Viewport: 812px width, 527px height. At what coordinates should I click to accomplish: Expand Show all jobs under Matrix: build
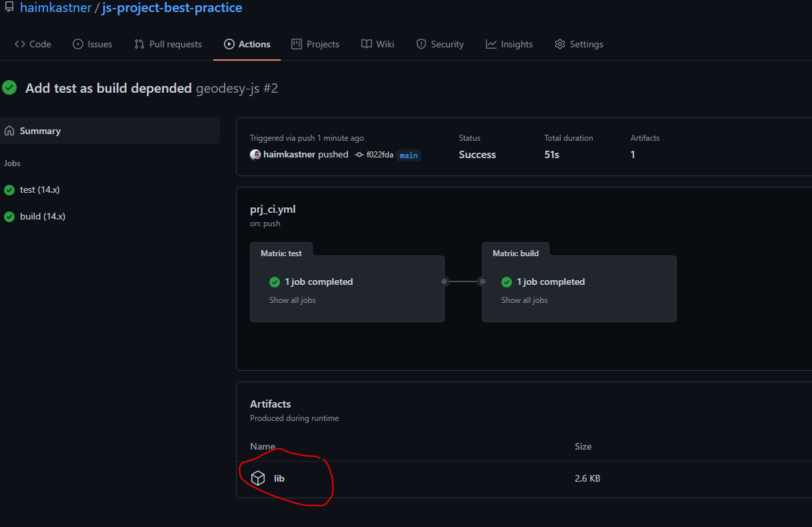click(x=524, y=300)
